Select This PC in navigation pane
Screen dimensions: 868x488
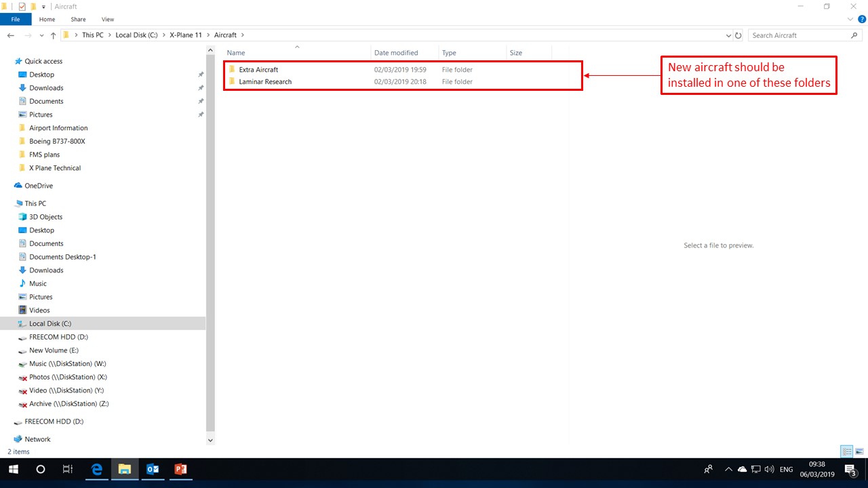[35, 203]
